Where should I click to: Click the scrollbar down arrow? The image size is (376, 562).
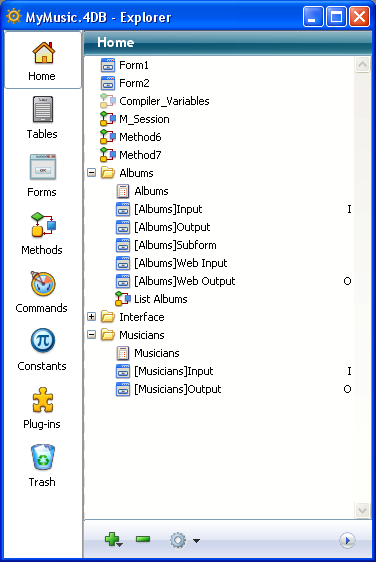coord(362,510)
